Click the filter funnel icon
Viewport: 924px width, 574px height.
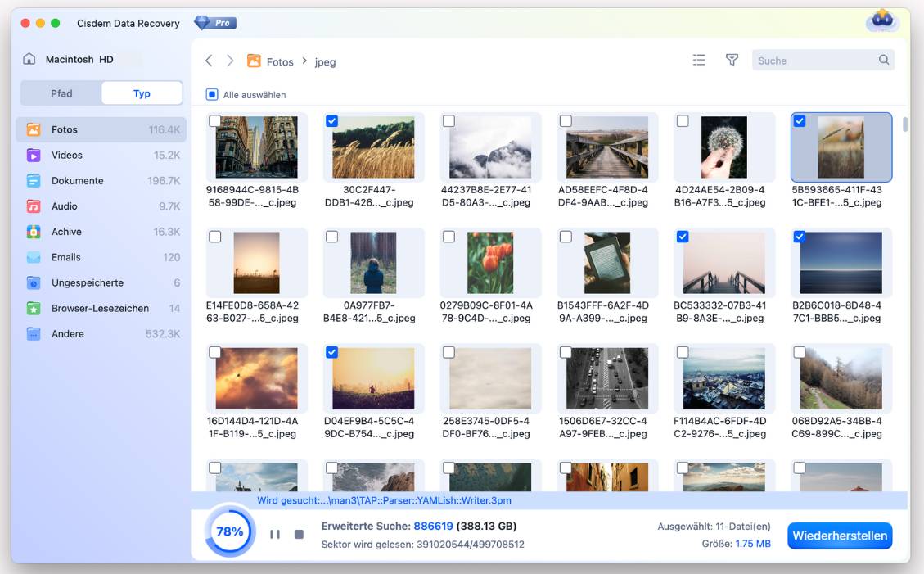(x=732, y=59)
